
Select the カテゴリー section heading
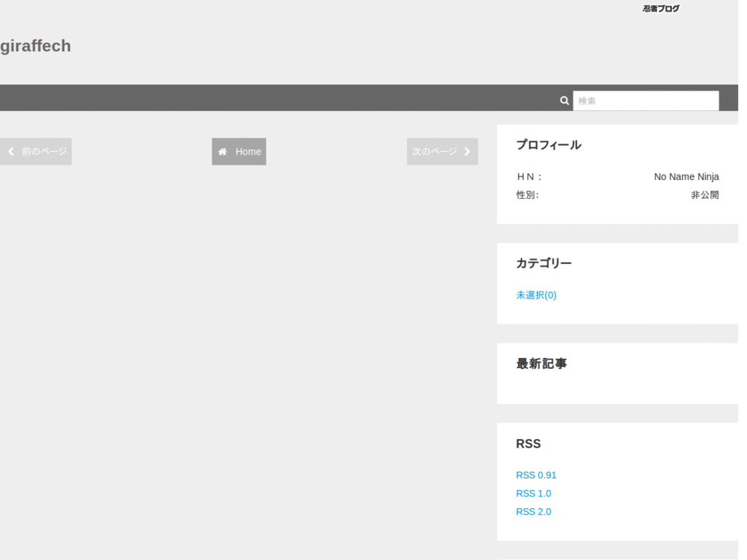[543, 263]
